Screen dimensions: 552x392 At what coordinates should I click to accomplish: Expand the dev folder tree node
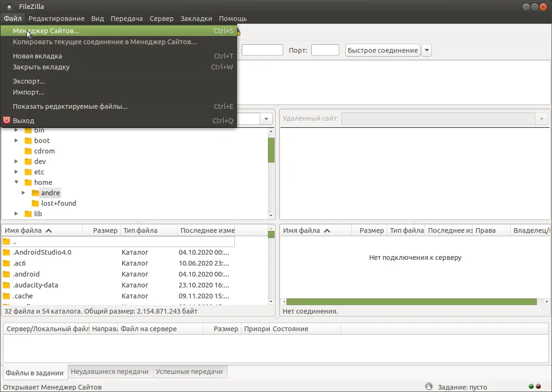16,161
